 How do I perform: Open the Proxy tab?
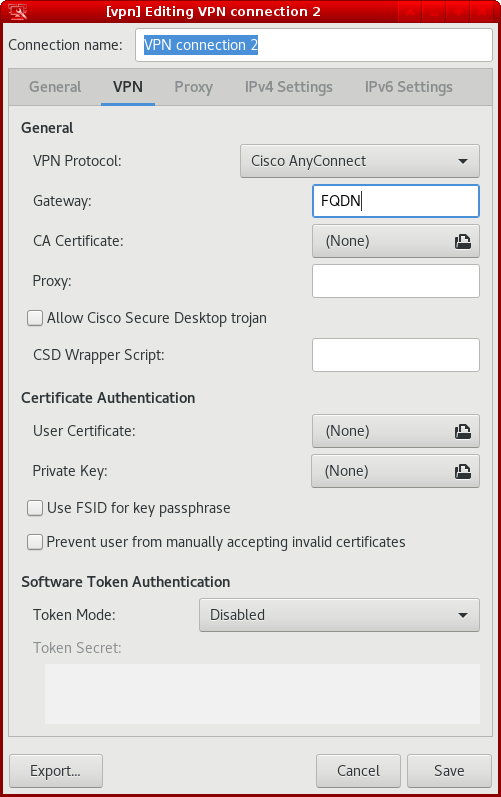pos(193,87)
